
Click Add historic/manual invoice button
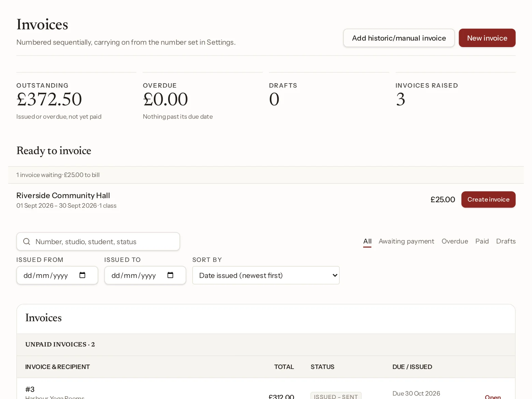coord(399,38)
